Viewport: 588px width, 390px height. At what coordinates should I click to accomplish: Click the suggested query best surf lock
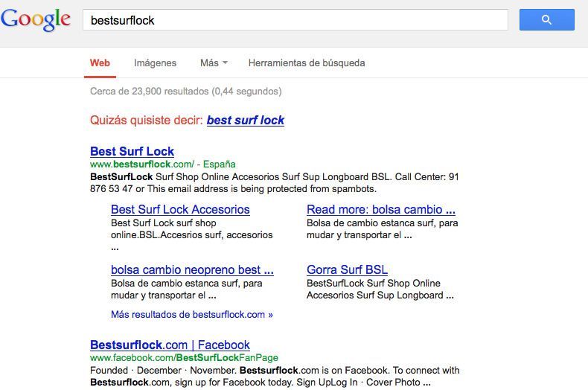pyautogui.click(x=246, y=120)
